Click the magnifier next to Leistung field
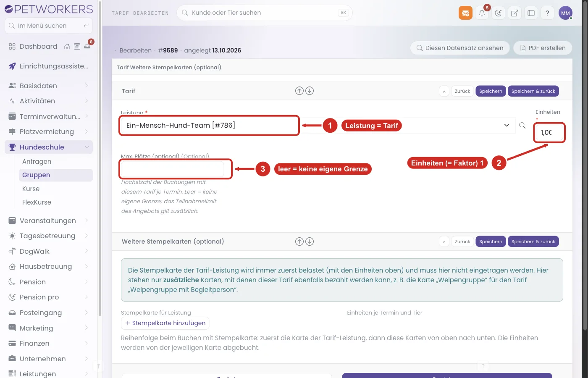Screen dimensions: 588x378 pos(522,125)
